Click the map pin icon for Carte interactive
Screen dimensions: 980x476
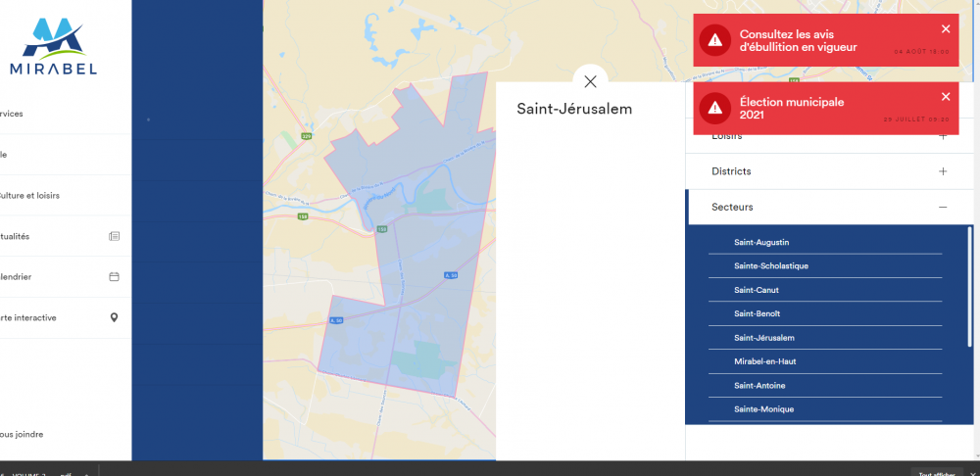[x=114, y=318]
